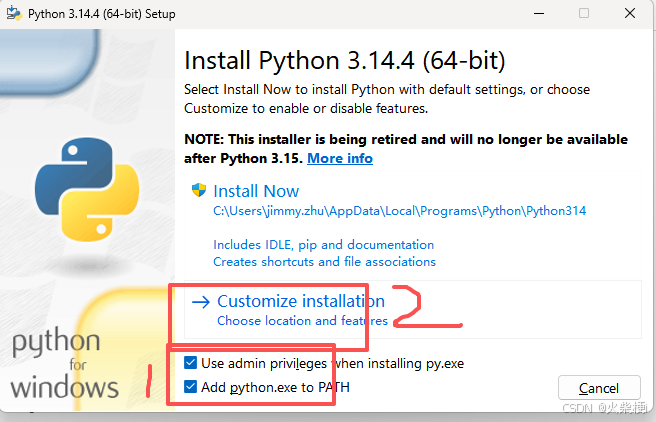
Task: Click 'Includes IDLE, pip and documentation' text
Action: point(323,245)
